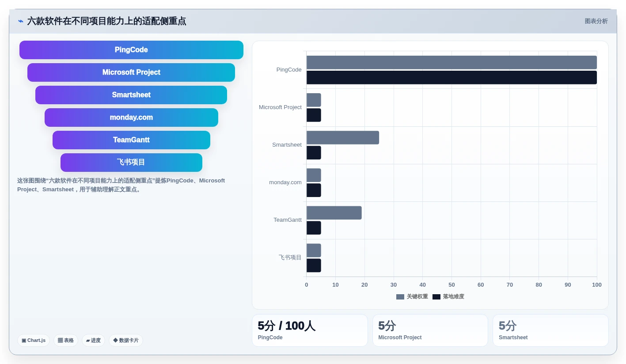The width and height of the screenshot is (626, 364).
Task: Select the Microsoft Project funnel bar
Action: click(131, 72)
